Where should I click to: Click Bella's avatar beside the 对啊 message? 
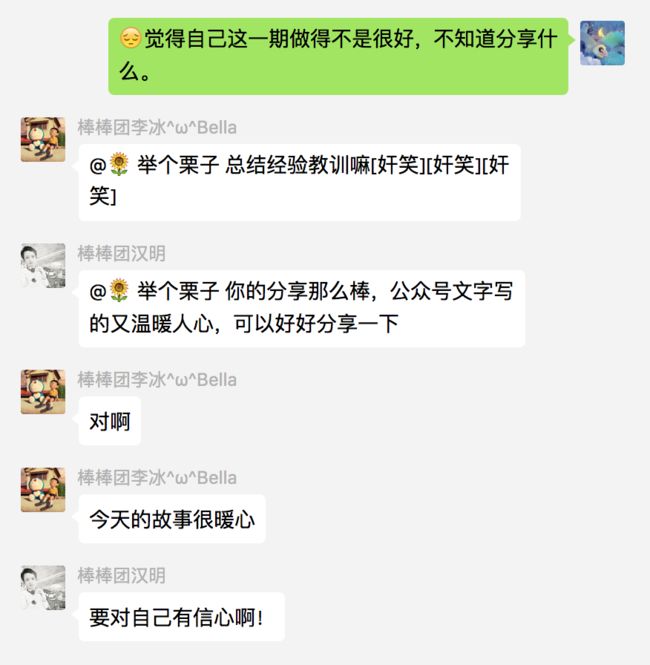(43, 391)
